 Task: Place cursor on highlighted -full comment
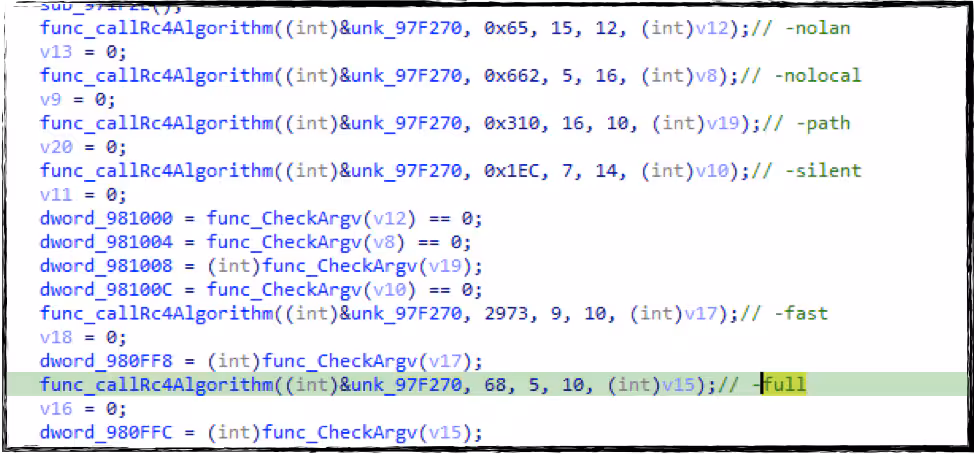tap(784, 385)
